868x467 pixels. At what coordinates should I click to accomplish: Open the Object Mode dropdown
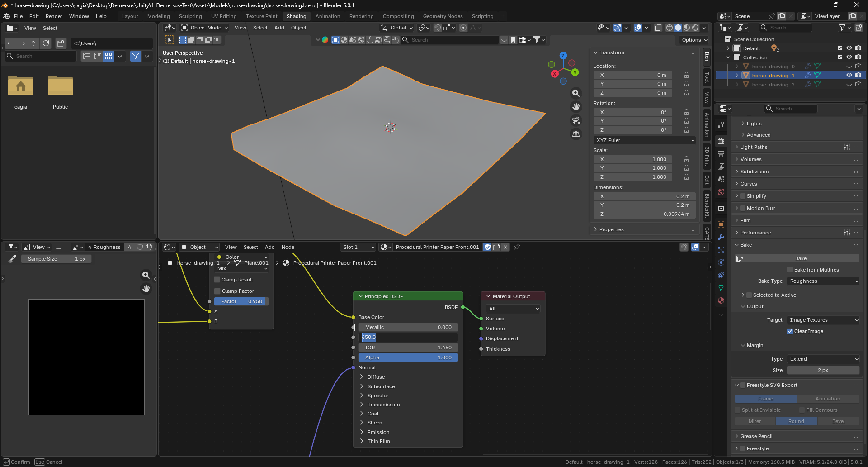(x=204, y=28)
